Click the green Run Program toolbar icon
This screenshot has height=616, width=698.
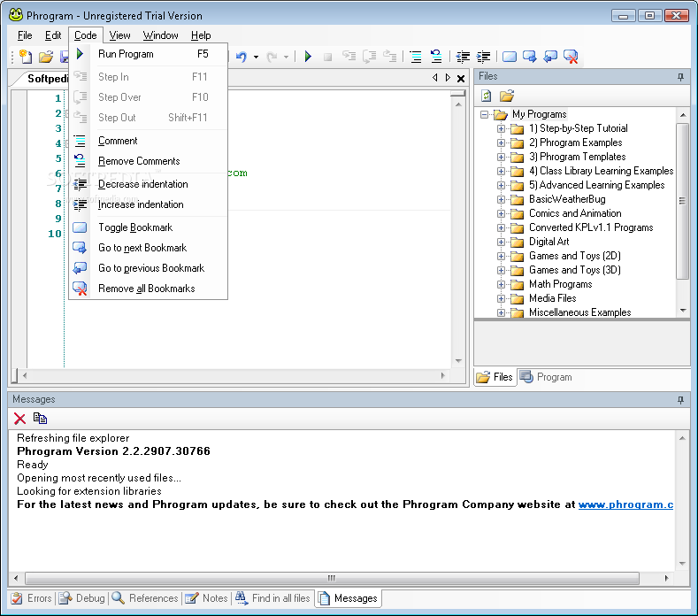click(x=308, y=57)
